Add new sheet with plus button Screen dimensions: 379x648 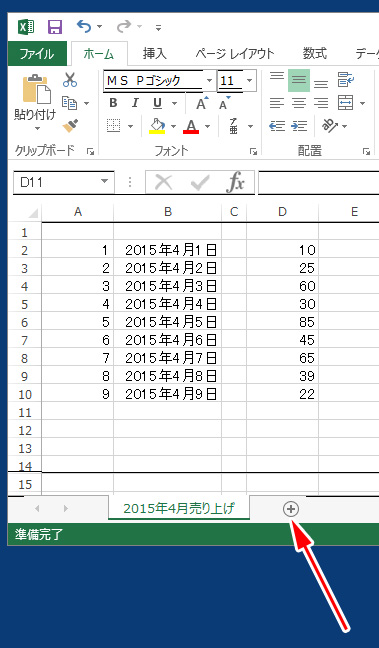coord(291,509)
